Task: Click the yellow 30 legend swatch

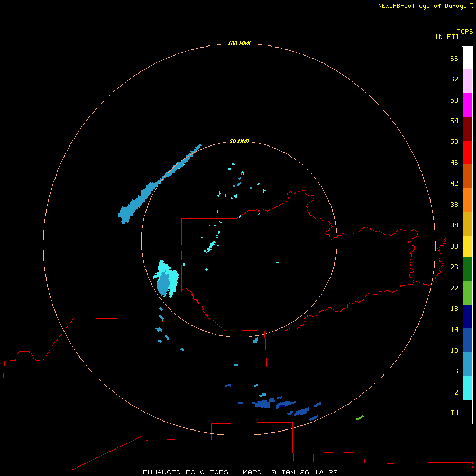Action: [x=467, y=246]
